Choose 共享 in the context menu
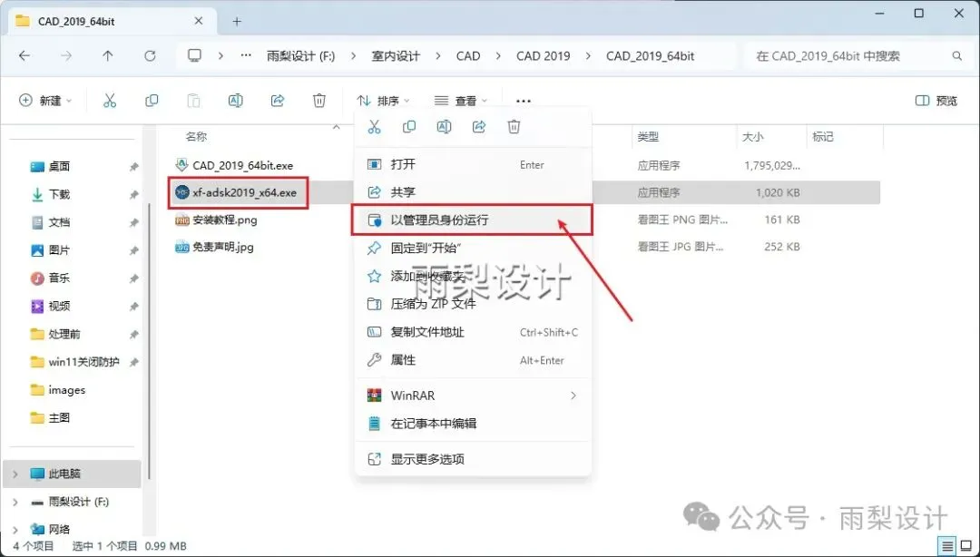The width and height of the screenshot is (980, 557). (x=473, y=192)
